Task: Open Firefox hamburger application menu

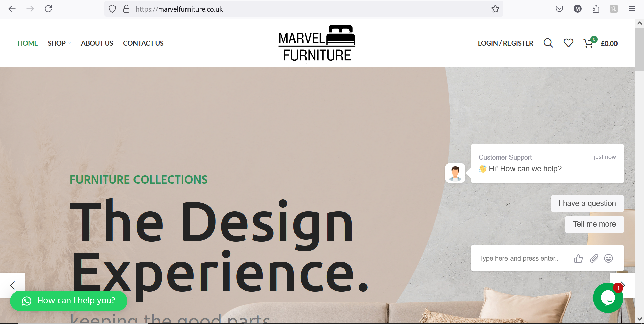Action: (x=632, y=9)
